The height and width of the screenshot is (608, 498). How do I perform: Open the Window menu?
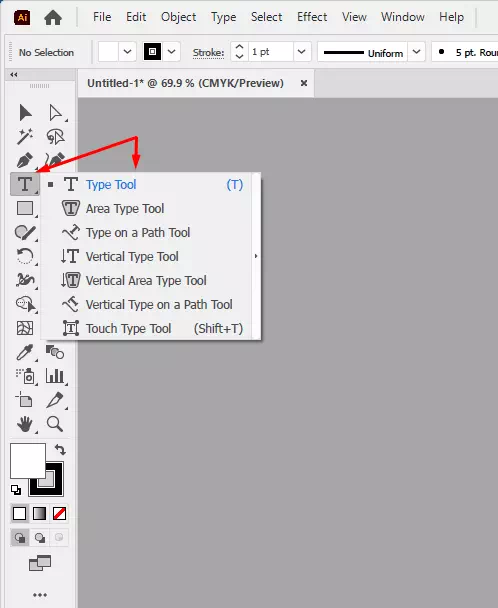403,17
